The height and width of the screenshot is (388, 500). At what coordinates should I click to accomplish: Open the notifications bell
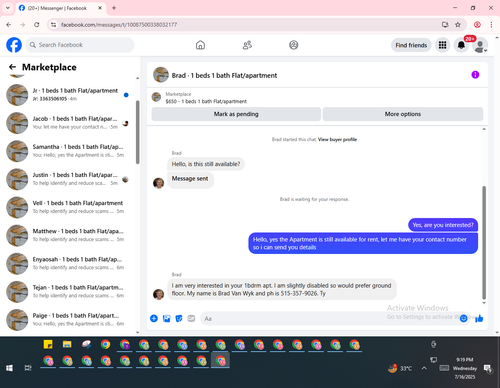point(461,45)
